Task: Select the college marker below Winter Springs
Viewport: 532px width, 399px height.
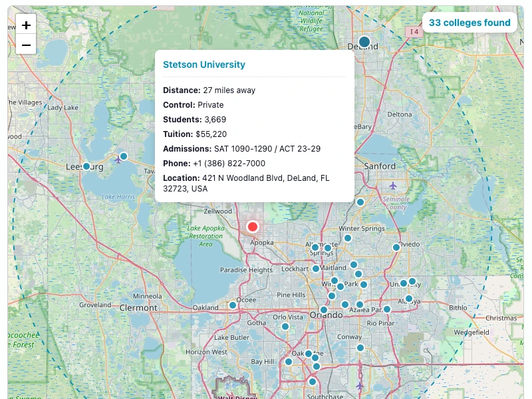Action: point(348,238)
